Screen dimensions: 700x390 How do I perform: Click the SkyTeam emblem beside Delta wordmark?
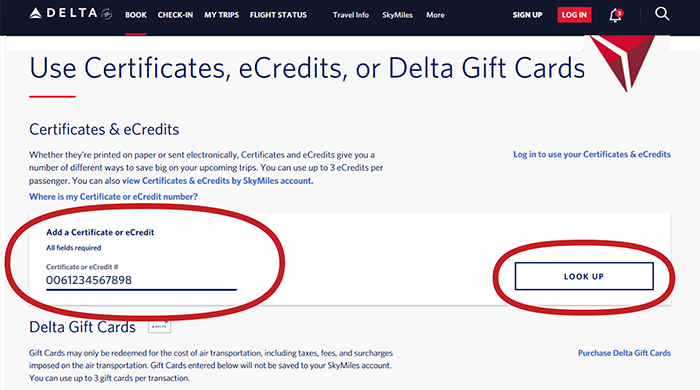pos(106,14)
